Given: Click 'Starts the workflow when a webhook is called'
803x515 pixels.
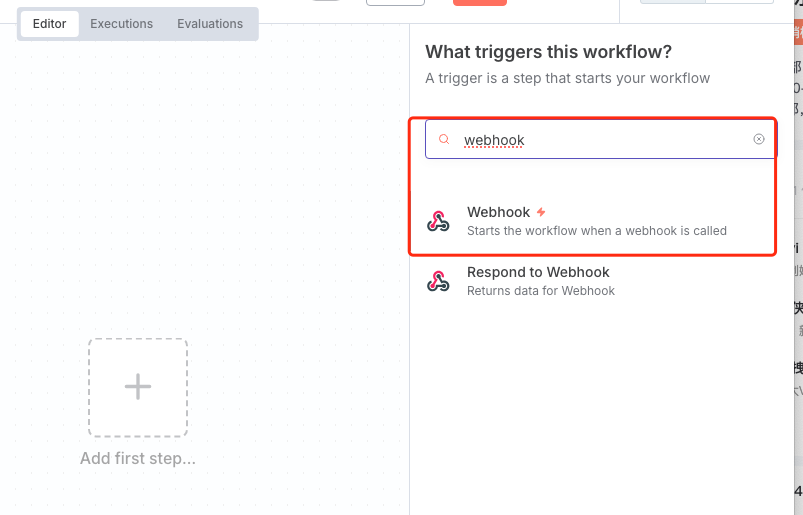Looking at the screenshot, I should click(x=596, y=231).
